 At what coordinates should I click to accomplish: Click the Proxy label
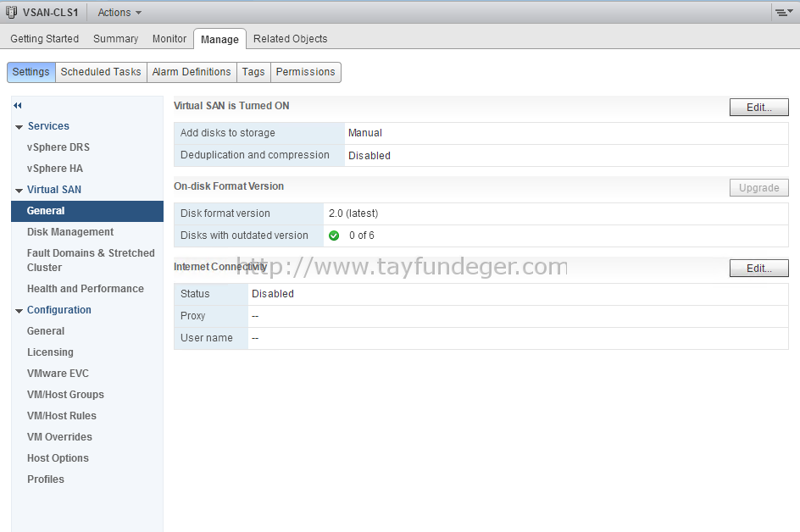[193, 316]
